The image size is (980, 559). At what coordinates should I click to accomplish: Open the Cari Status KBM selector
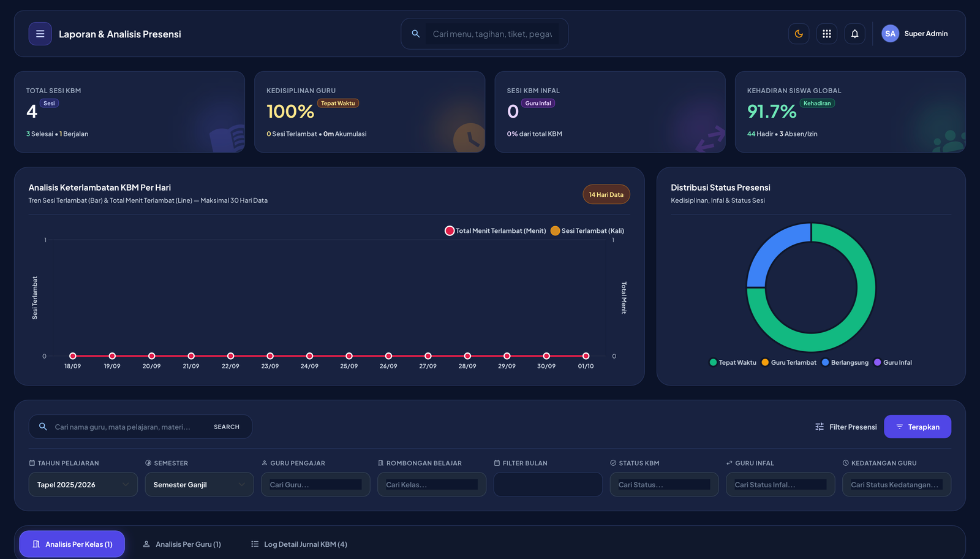pyautogui.click(x=665, y=484)
